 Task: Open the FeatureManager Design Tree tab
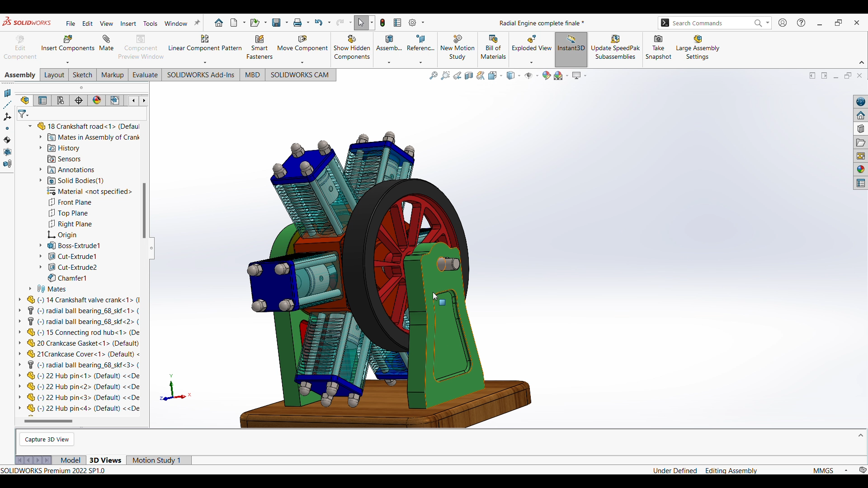[25, 100]
